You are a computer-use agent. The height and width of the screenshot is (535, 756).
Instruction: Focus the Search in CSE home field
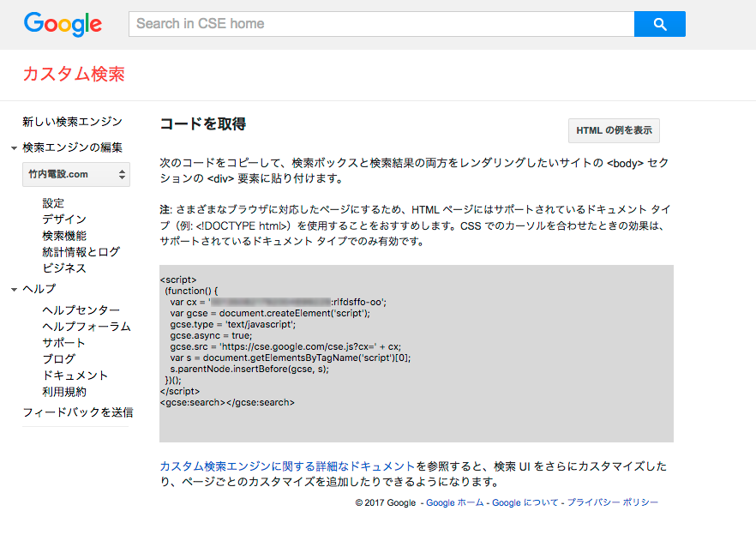tap(381, 24)
